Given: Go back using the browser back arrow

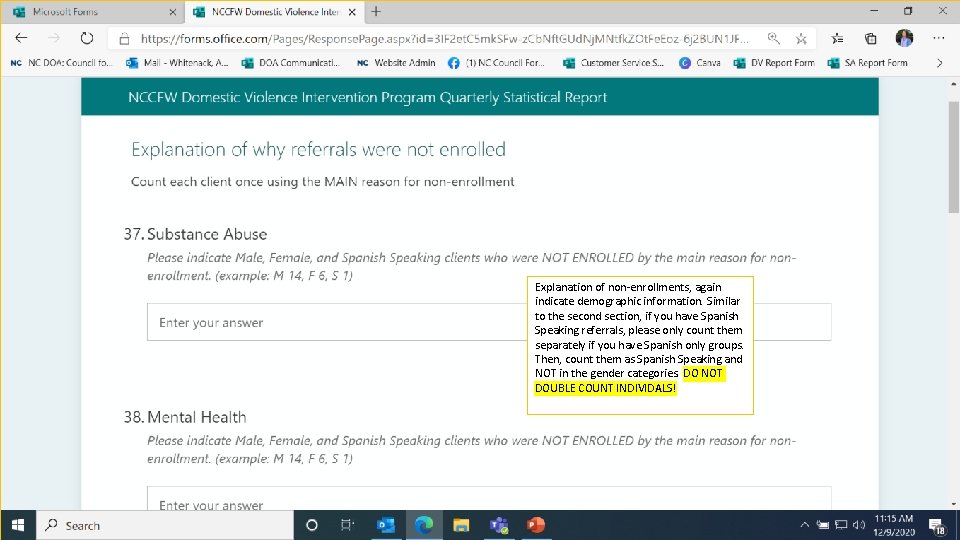Looking at the screenshot, I should [x=21, y=38].
